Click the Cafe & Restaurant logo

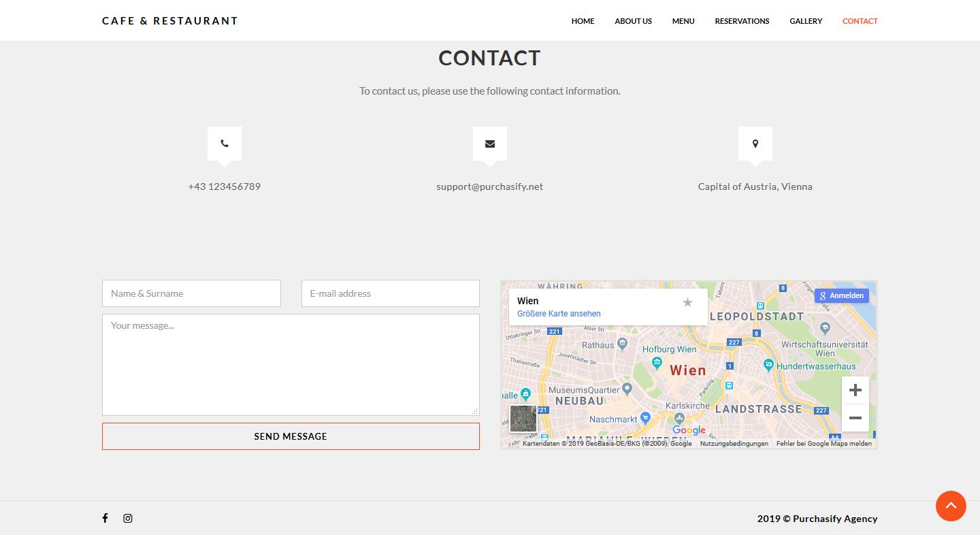[x=170, y=21]
